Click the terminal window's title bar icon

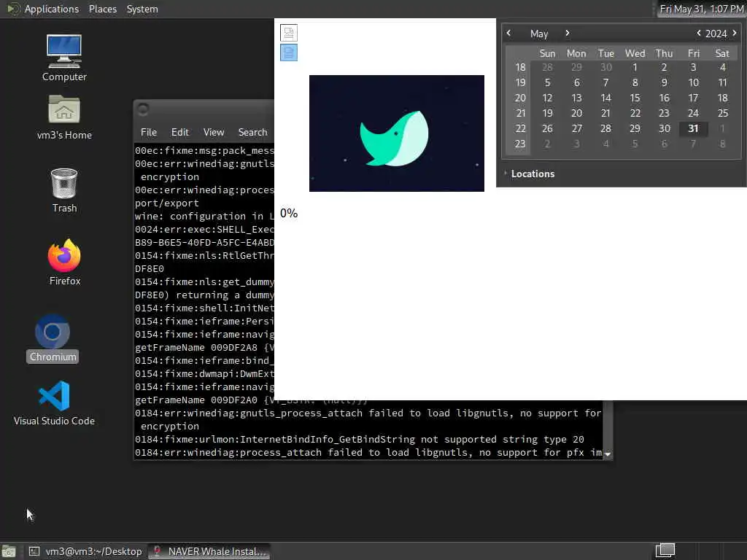143,109
